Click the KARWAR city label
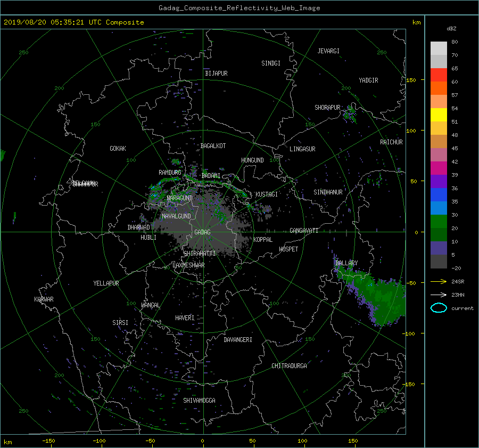479x448 pixels. (x=44, y=299)
